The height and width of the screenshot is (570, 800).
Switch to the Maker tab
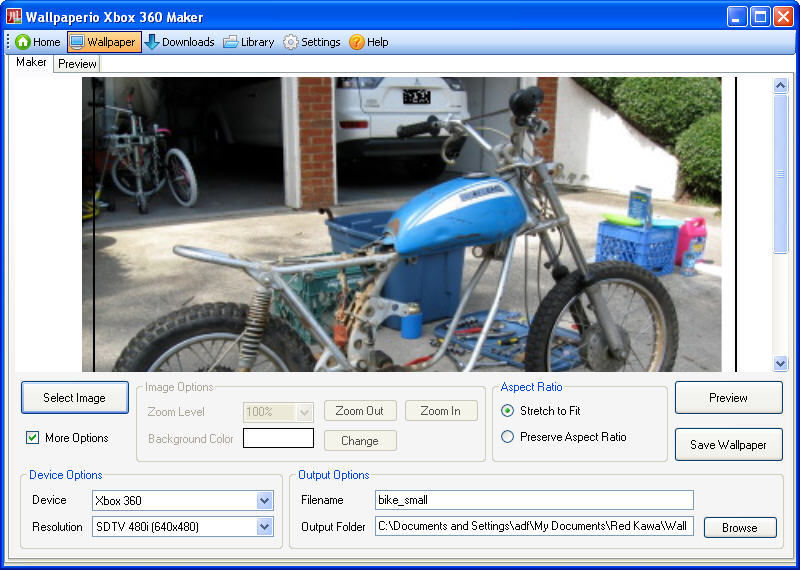[x=31, y=62]
